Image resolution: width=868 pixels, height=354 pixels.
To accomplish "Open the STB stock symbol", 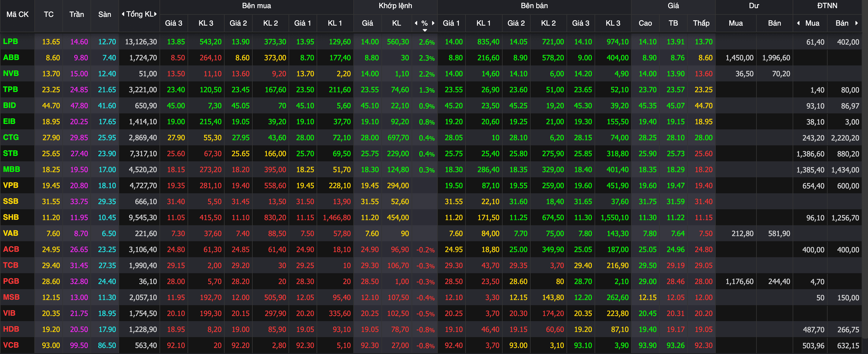I will [x=11, y=153].
